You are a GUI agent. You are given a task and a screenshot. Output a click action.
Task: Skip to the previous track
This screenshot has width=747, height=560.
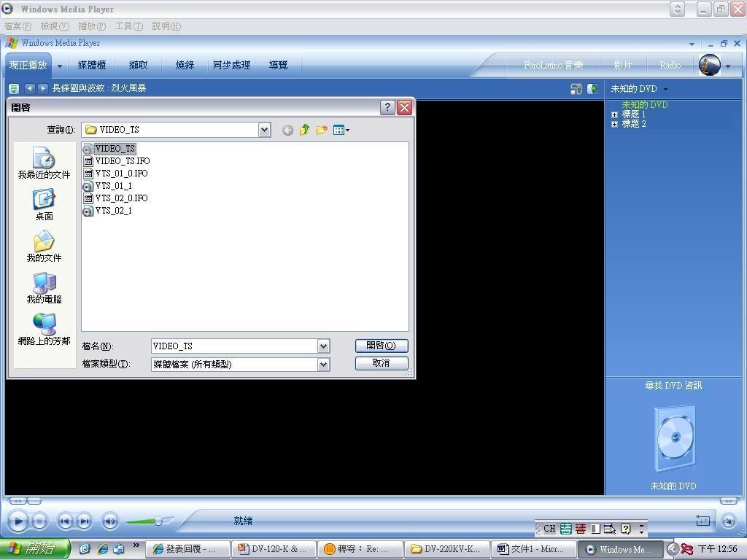65,522
